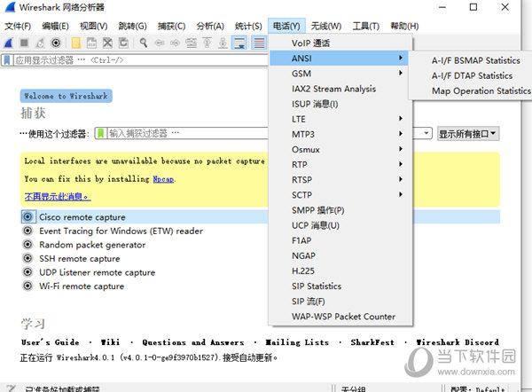
Task: Click the restart capture icon
Action: click(x=40, y=43)
